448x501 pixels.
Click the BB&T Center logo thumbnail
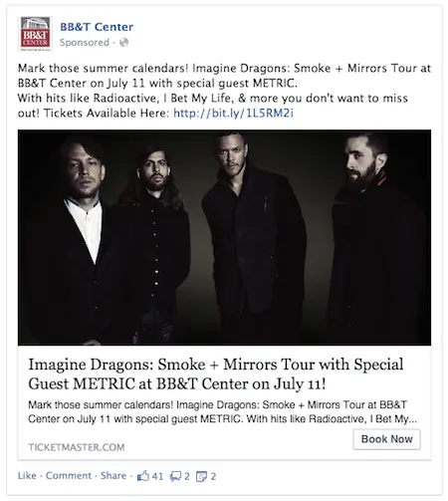(35, 34)
